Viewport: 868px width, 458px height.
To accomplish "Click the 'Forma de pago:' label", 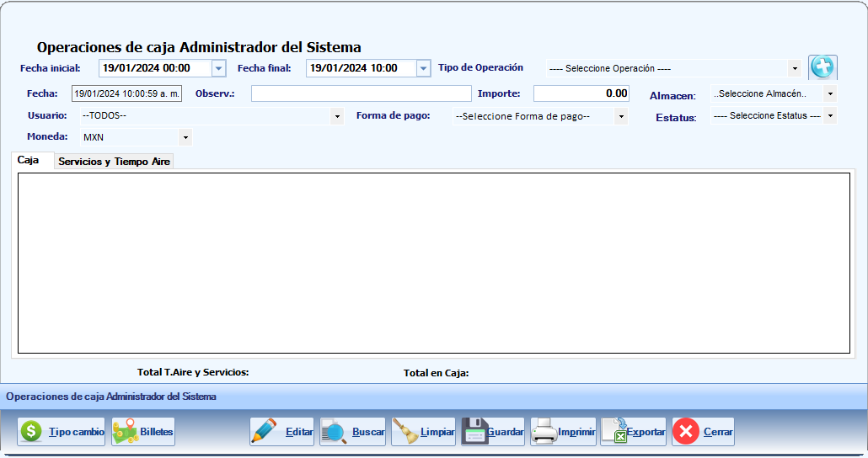I will click(x=393, y=115).
